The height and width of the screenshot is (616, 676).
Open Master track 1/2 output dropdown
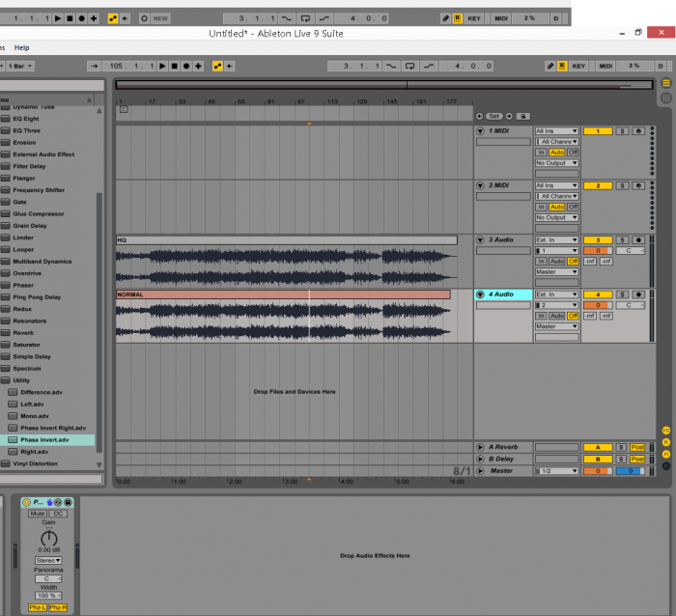pos(556,471)
